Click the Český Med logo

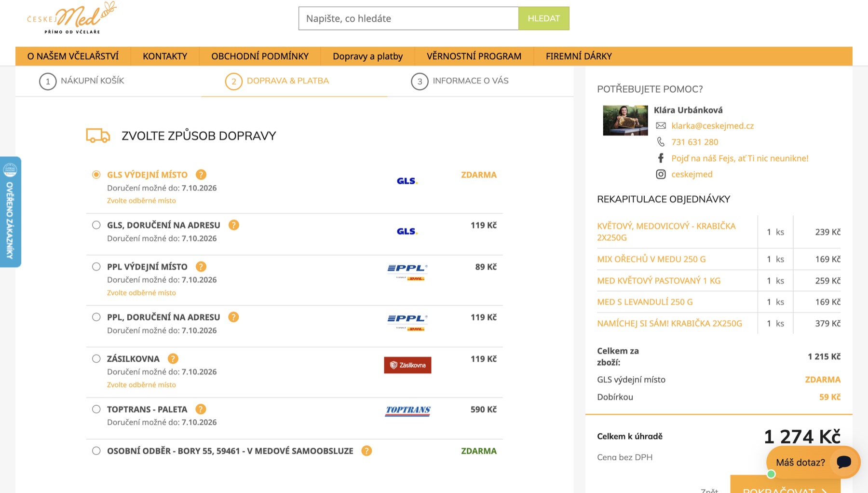(x=71, y=18)
